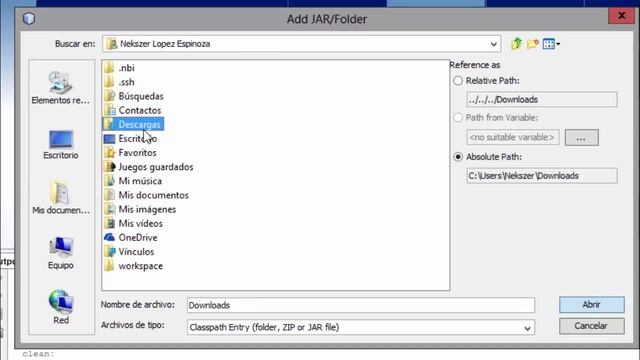Image resolution: width=640 pixels, height=360 pixels.
Task: Choose Path from Variable radio option
Action: [458, 118]
